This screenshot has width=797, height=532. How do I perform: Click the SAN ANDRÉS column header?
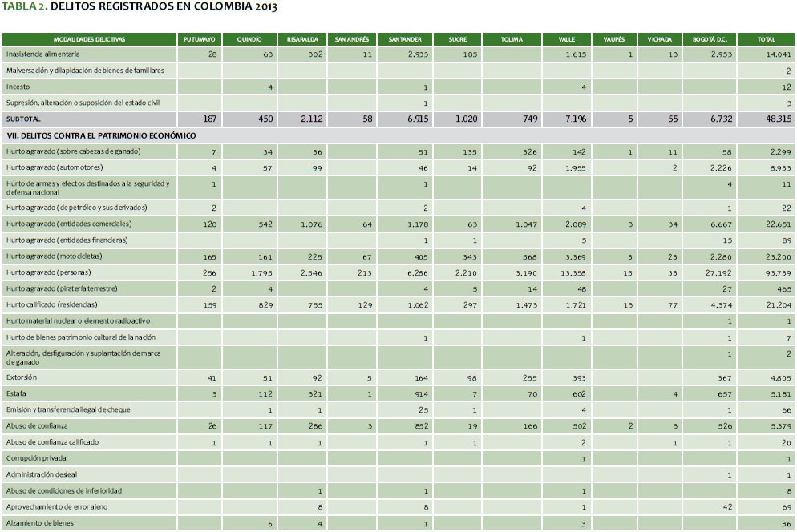coord(351,39)
